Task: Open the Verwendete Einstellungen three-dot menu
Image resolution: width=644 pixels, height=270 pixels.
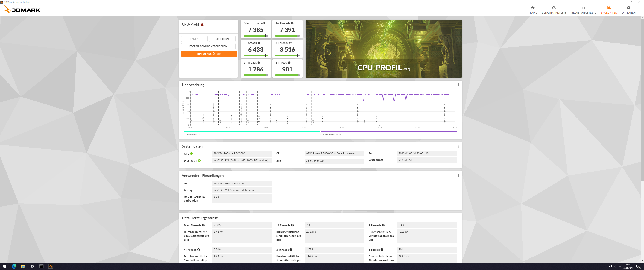Action: 458,175
